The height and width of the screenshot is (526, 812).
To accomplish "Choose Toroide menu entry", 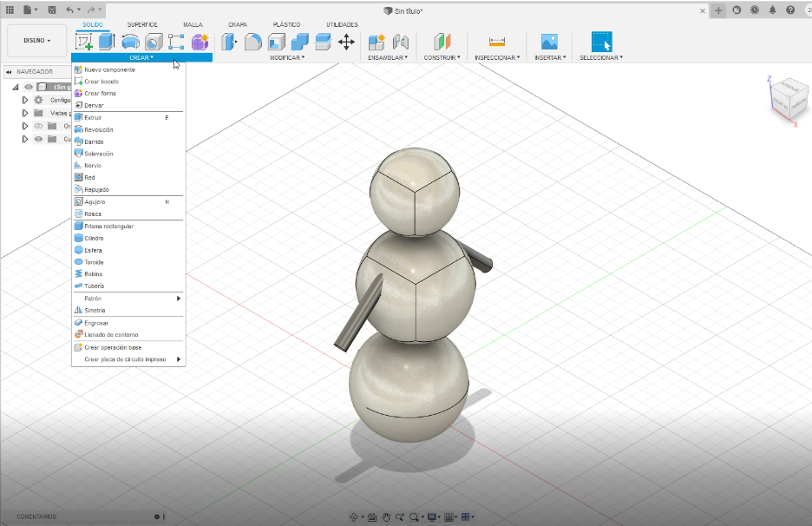I will click(128, 262).
